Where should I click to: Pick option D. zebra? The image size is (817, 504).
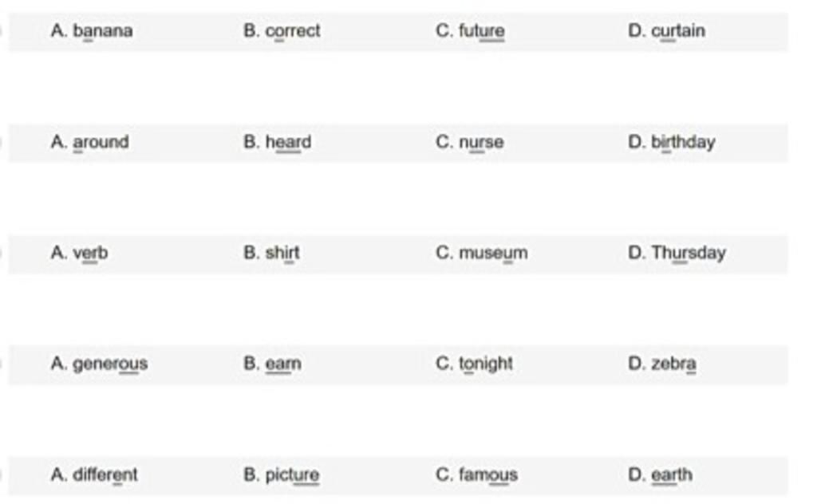pos(662,364)
